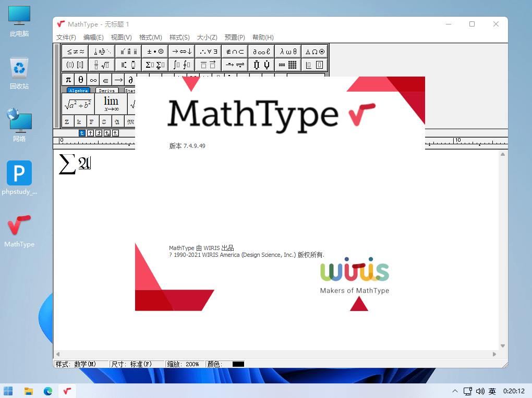Insert the lim x→∞ expression
Viewport: 532px width, 398px height.
click(x=111, y=104)
